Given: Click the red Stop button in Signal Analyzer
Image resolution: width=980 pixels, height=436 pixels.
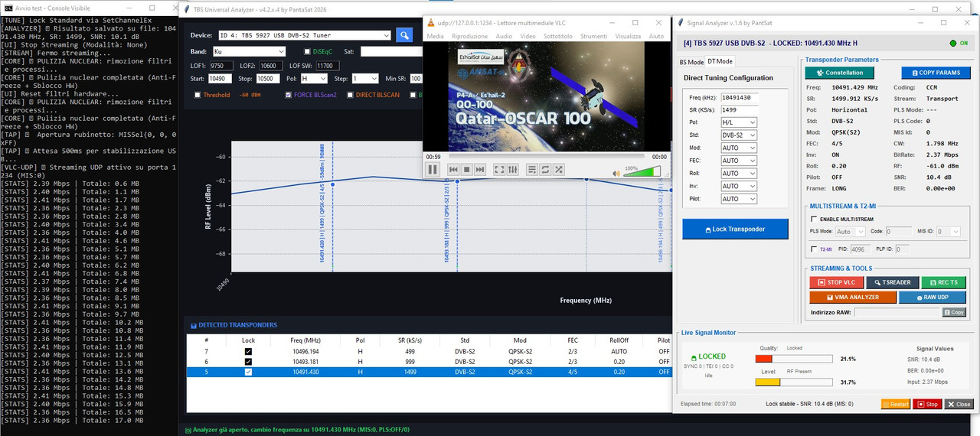Looking at the screenshot, I should coord(927,404).
